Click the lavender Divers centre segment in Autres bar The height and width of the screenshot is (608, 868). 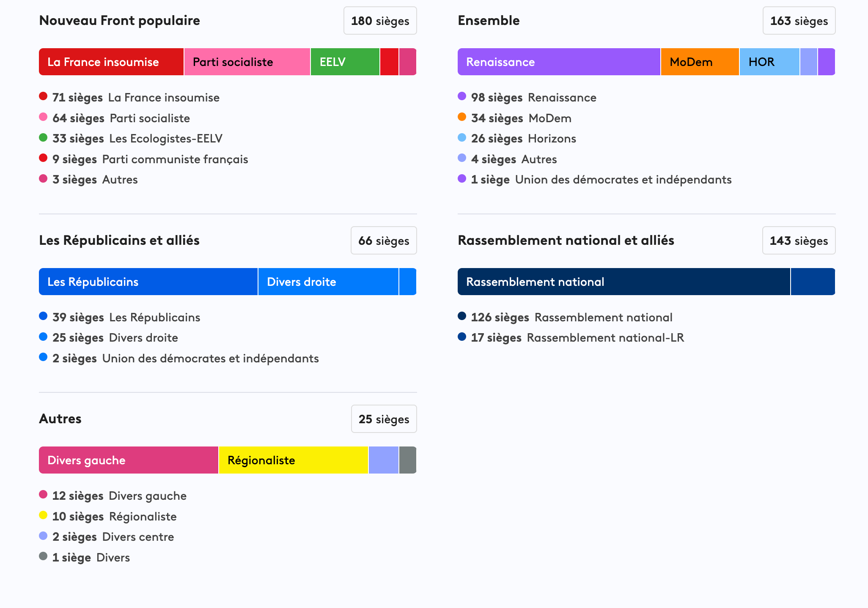(x=384, y=460)
